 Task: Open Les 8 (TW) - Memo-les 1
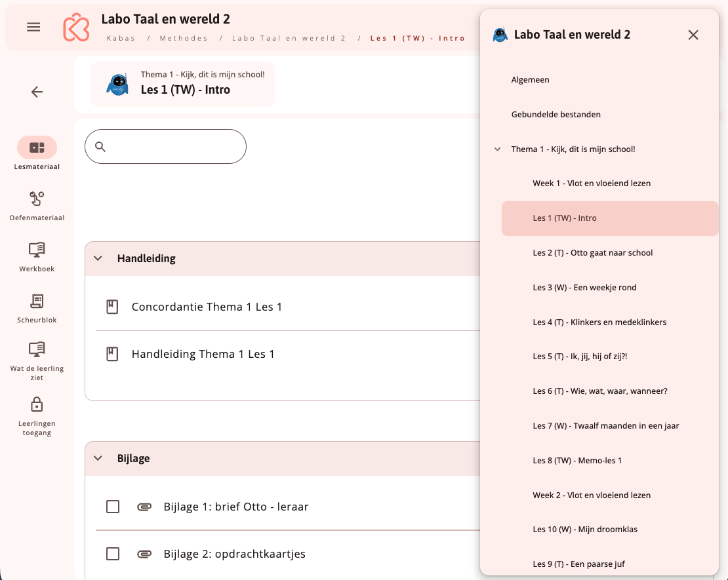tap(577, 460)
